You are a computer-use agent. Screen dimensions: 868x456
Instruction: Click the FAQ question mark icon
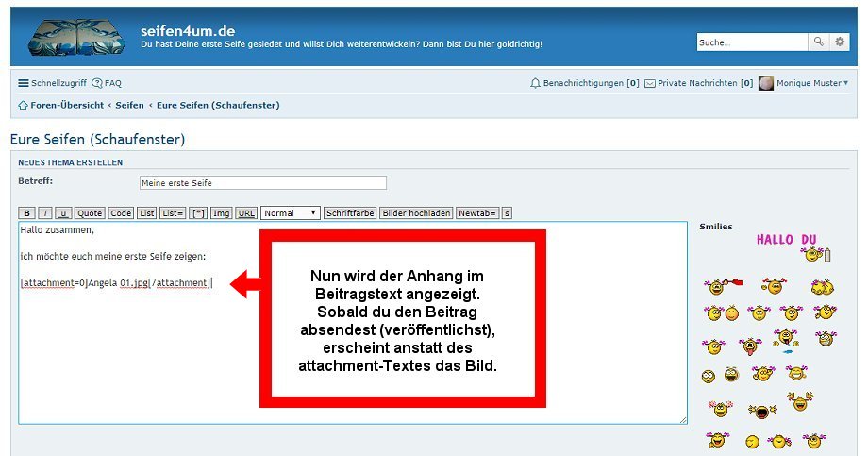point(97,83)
